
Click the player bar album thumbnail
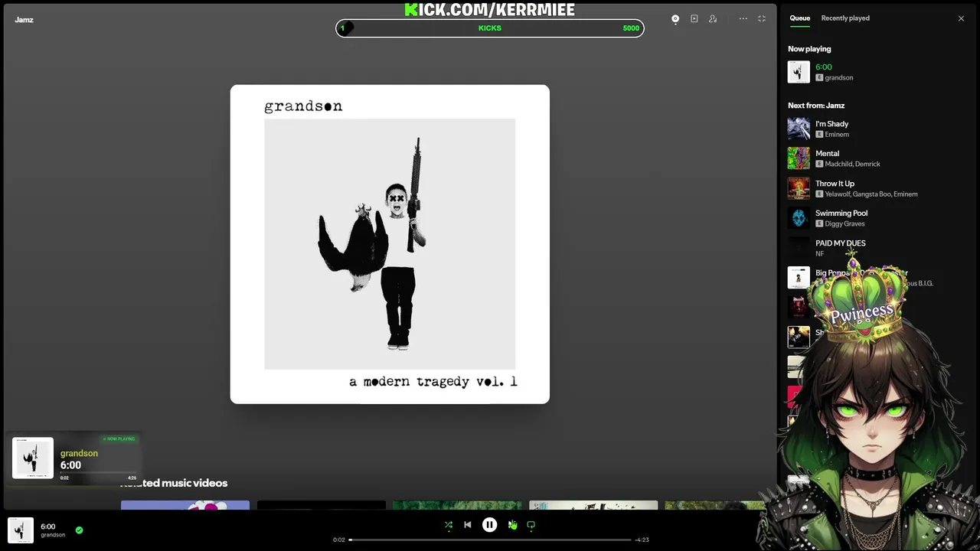click(x=21, y=530)
